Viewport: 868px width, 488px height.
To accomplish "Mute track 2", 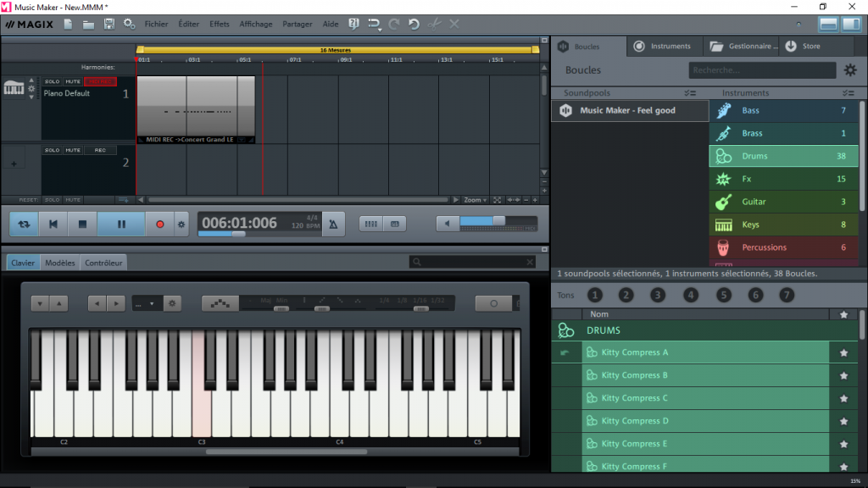I will pos(72,150).
